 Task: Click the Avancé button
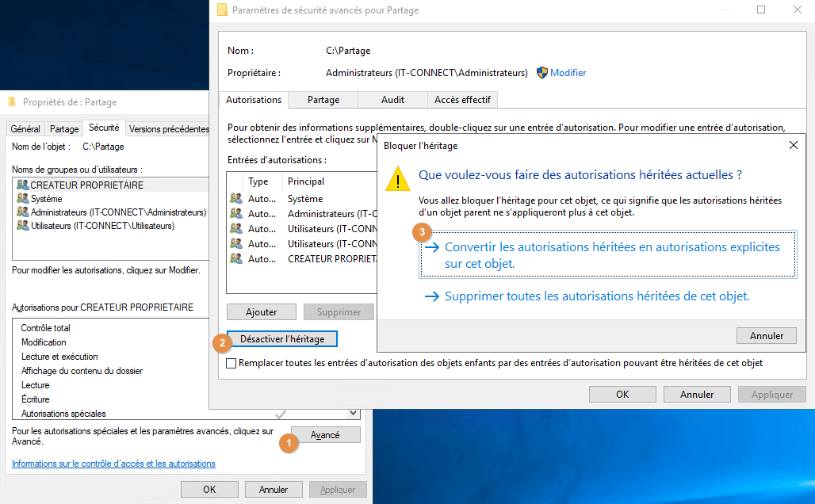point(325,434)
